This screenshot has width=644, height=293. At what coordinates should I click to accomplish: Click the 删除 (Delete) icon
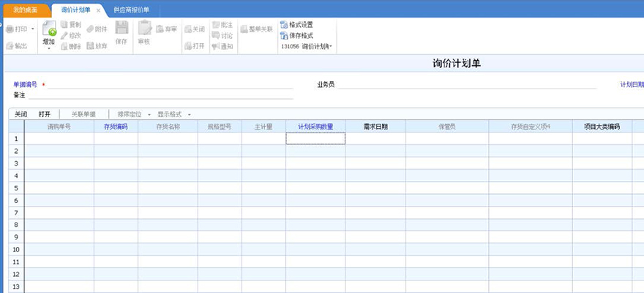[x=64, y=46]
